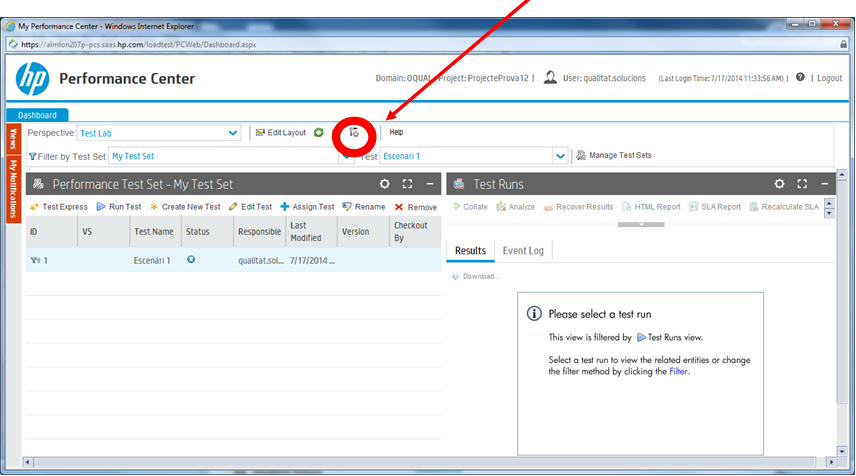Image resolution: width=856 pixels, height=476 pixels.
Task: Click the help question mark icon
Action: pyautogui.click(x=800, y=78)
